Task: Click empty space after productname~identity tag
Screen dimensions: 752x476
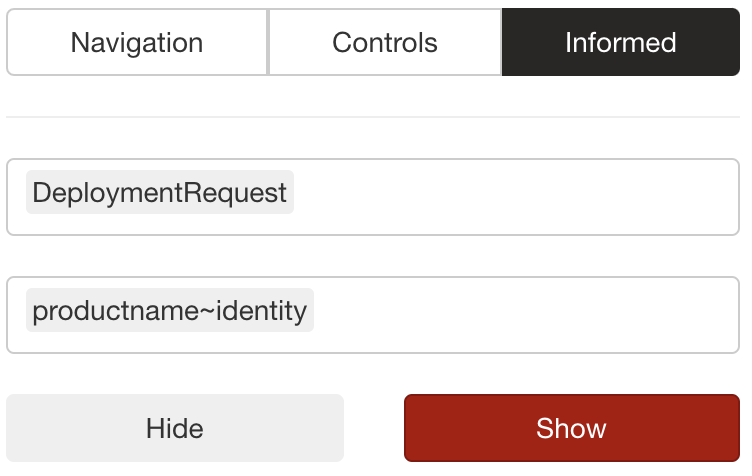Action: tap(530, 315)
